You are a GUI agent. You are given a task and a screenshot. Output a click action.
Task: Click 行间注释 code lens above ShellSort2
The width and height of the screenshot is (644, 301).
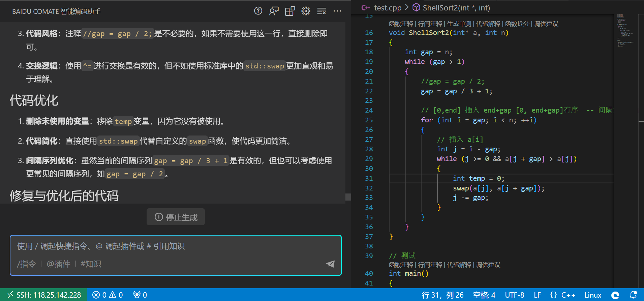coord(430,24)
